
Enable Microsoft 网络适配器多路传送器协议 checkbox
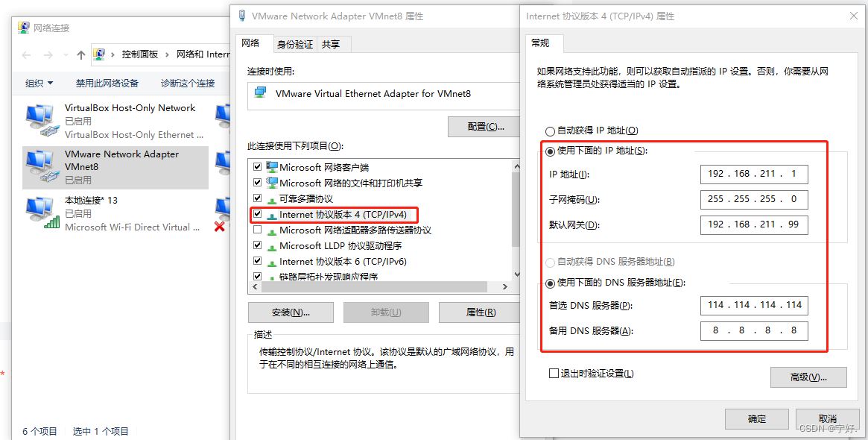tap(257, 230)
